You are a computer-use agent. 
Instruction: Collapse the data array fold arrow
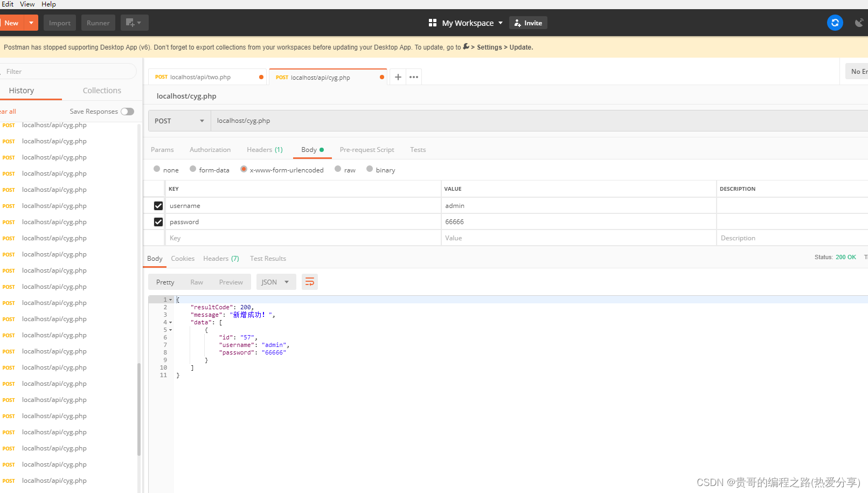[x=171, y=322]
